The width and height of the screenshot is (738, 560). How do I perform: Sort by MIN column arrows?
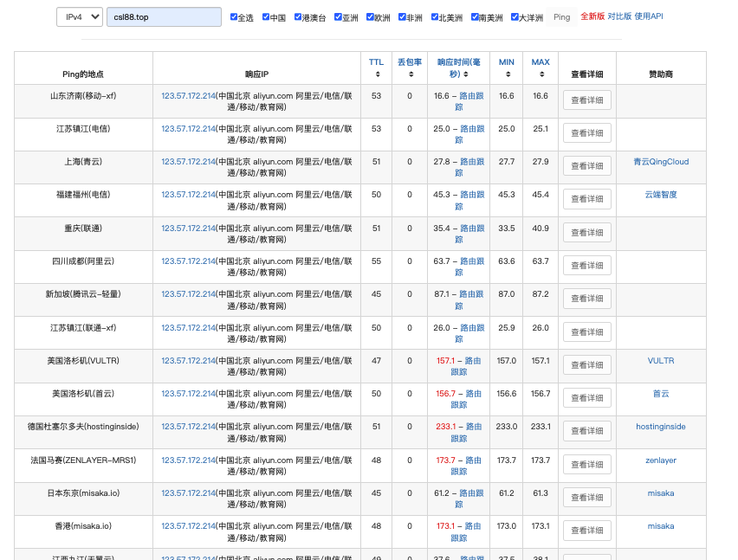(x=508, y=74)
